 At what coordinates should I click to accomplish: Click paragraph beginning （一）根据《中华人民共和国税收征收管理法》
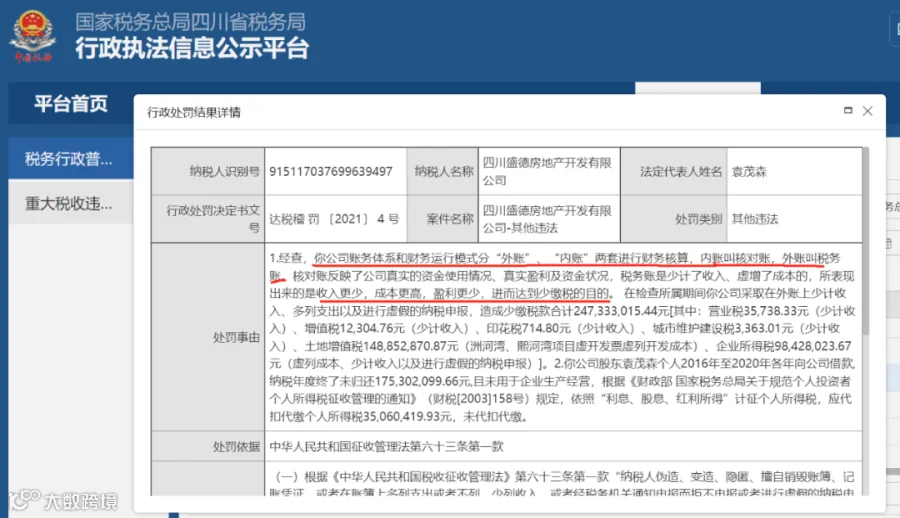[x=562, y=484]
